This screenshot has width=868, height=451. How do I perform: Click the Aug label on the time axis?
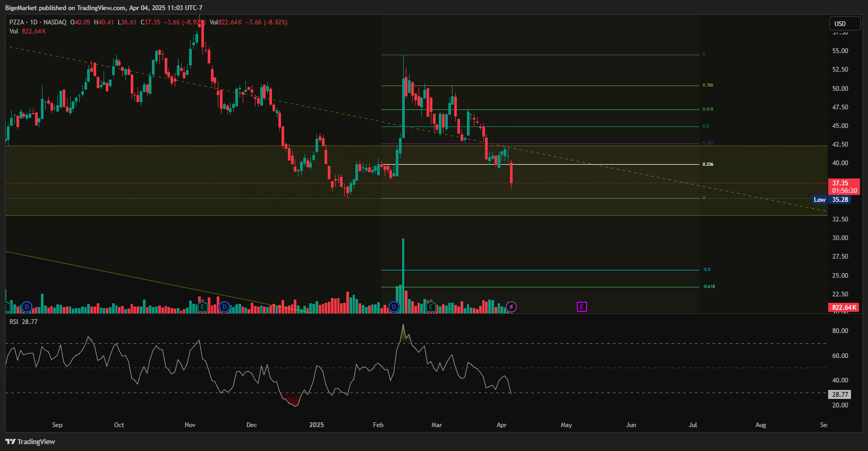761,425
